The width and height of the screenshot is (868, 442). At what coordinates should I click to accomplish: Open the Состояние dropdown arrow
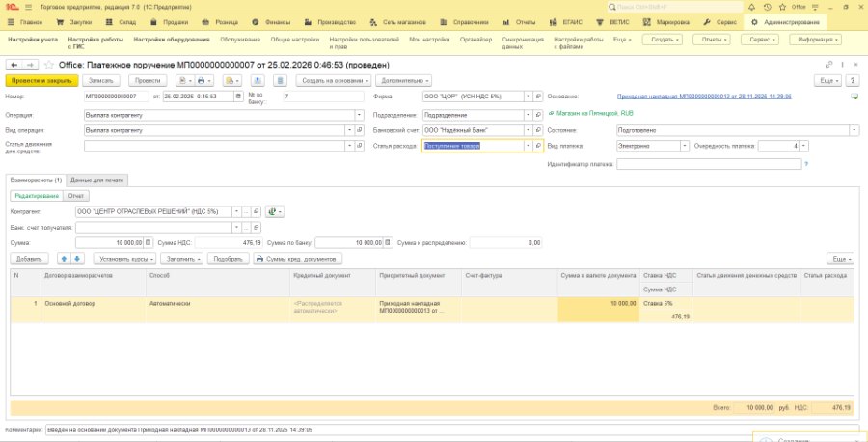pos(855,130)
